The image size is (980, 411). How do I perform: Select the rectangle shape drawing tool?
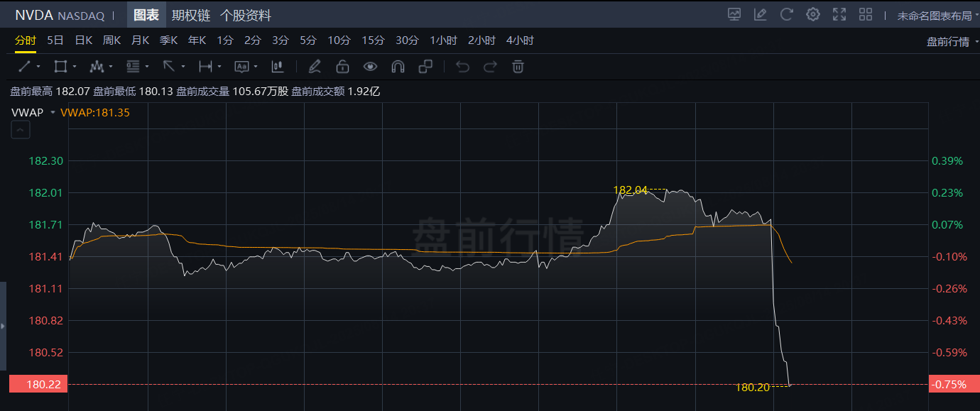pyautogui.click(x=60, y=67)
